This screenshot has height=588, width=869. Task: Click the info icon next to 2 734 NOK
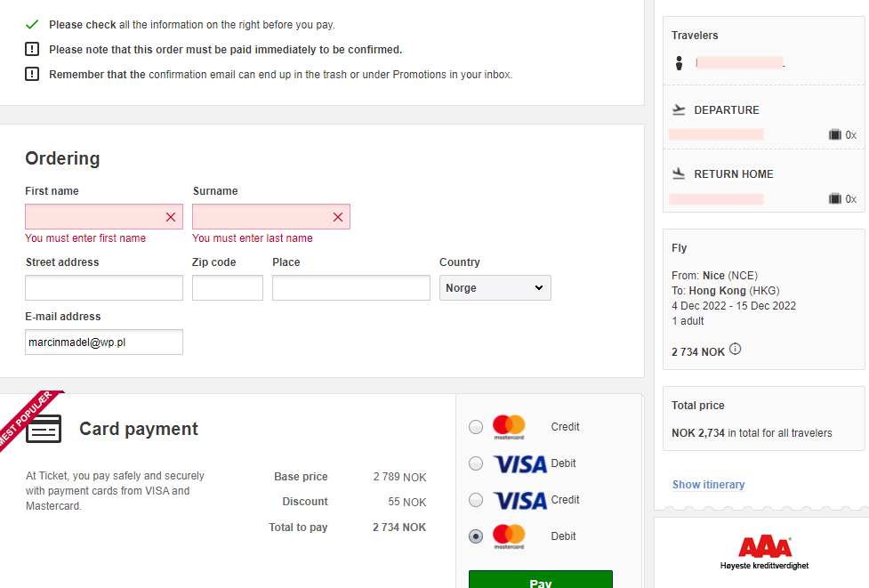(735, 349)
